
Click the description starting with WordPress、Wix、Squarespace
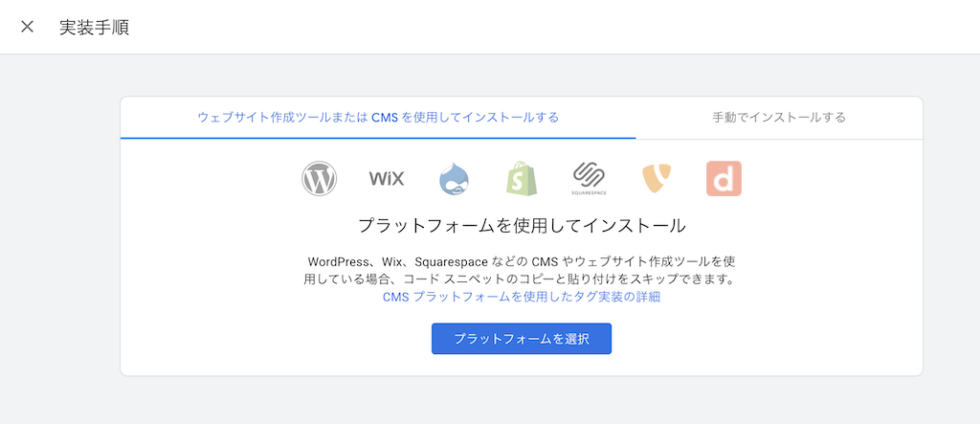[x=522, y=270]
